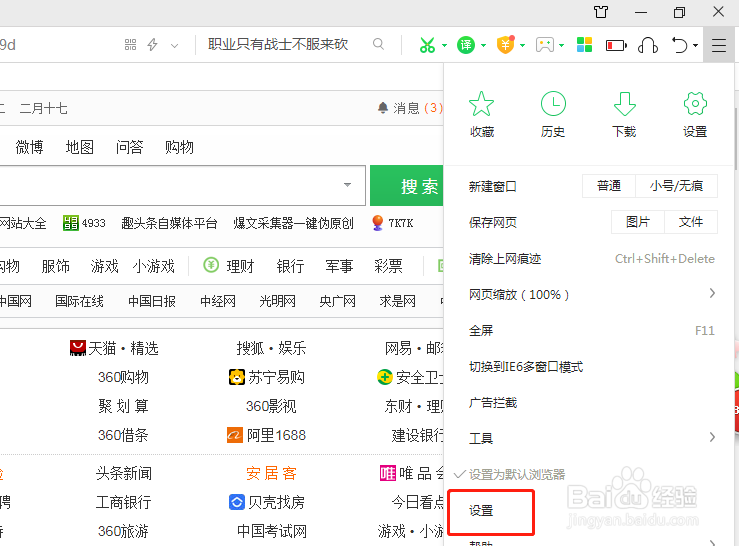Click the green translate (译) icon
739x546 pixels.
point(466,45)
